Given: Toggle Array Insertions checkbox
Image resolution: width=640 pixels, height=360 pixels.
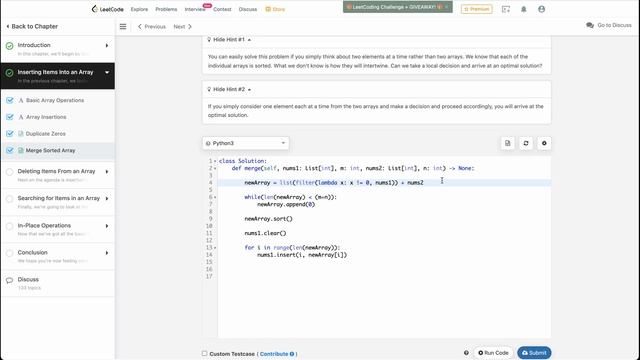Looking at the screenshot, I should click(10, 117).
